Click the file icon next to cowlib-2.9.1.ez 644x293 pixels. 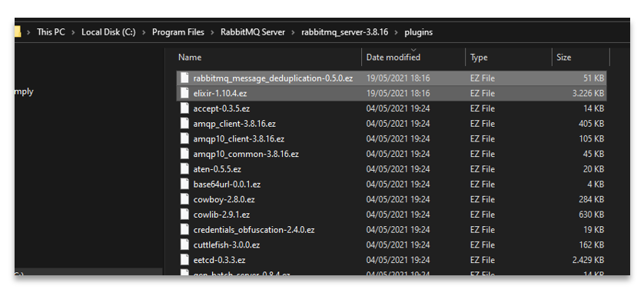pyautogui.click(x=185, y=215)
